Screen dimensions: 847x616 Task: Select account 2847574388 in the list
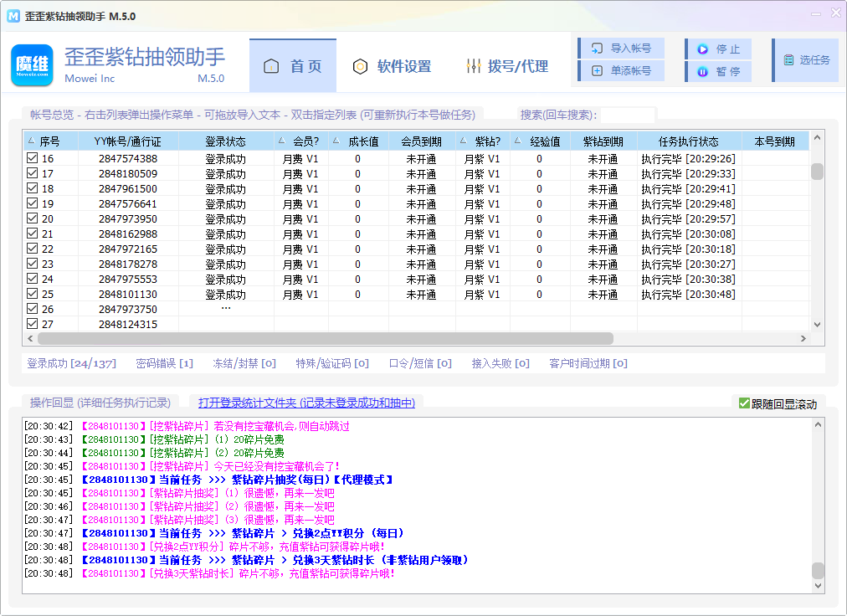pyautogui.click(x=128, y=158)
